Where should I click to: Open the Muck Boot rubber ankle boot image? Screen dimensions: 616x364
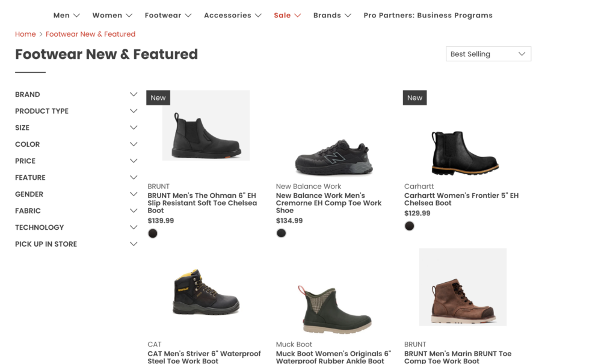click(334, 309)
